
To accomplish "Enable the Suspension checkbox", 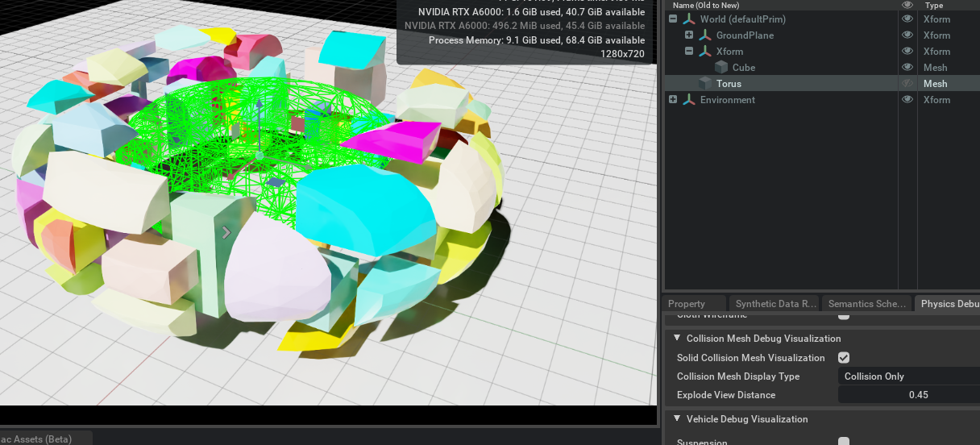I will 844,442.
